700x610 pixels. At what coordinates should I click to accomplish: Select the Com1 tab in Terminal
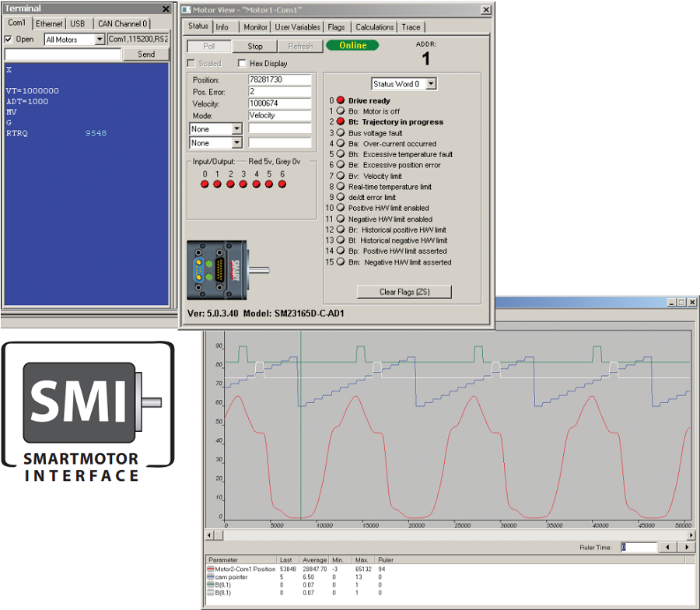(x=17, y=23)
